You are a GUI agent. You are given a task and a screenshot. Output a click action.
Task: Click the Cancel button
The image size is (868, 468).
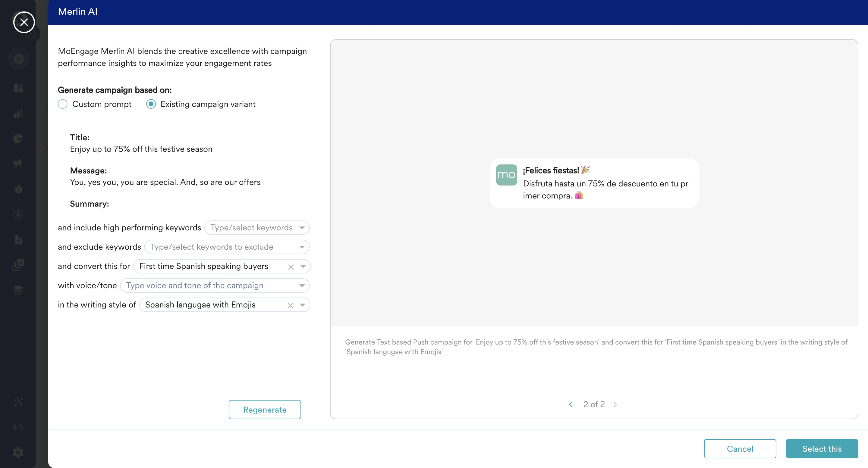pos(740,449)
